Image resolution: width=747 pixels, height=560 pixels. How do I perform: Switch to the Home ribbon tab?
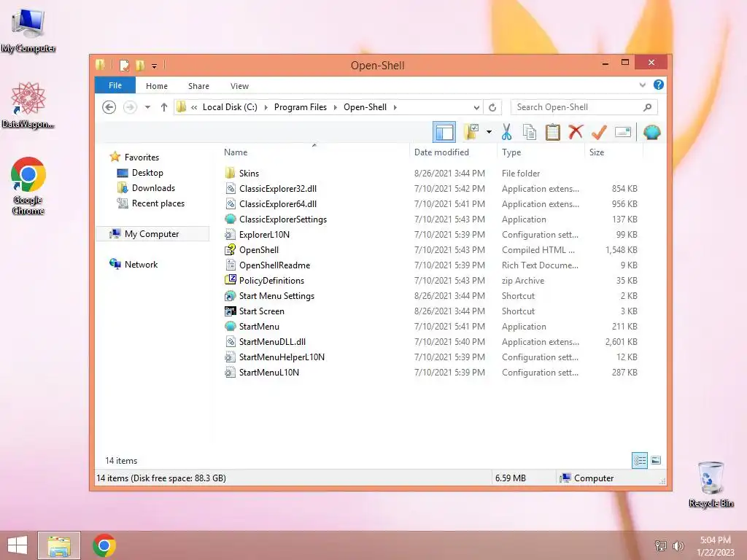(157, 86)
